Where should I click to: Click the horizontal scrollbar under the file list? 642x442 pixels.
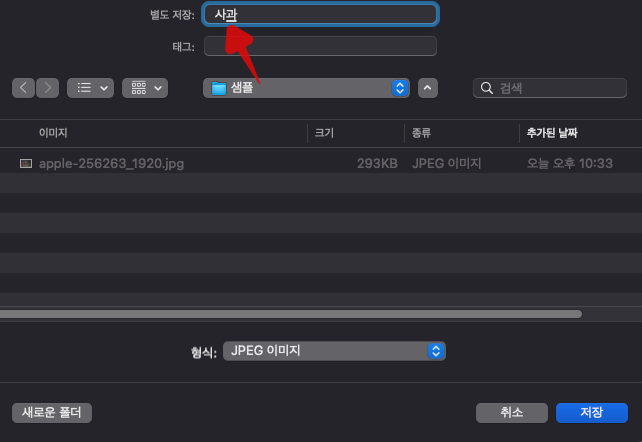(291, 314)
